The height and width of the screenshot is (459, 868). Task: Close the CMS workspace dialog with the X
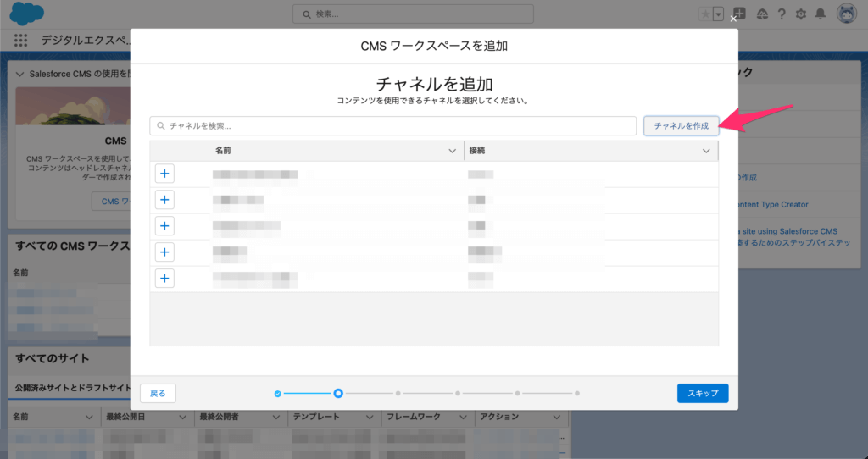point(733,19)
